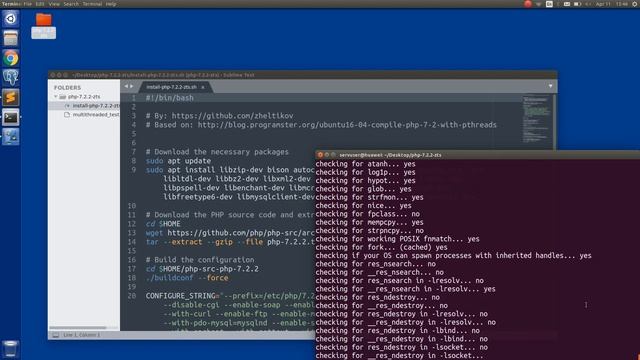Open the Wi-Fi network indicator
This screenshot has height=360, width=640.
539,4
